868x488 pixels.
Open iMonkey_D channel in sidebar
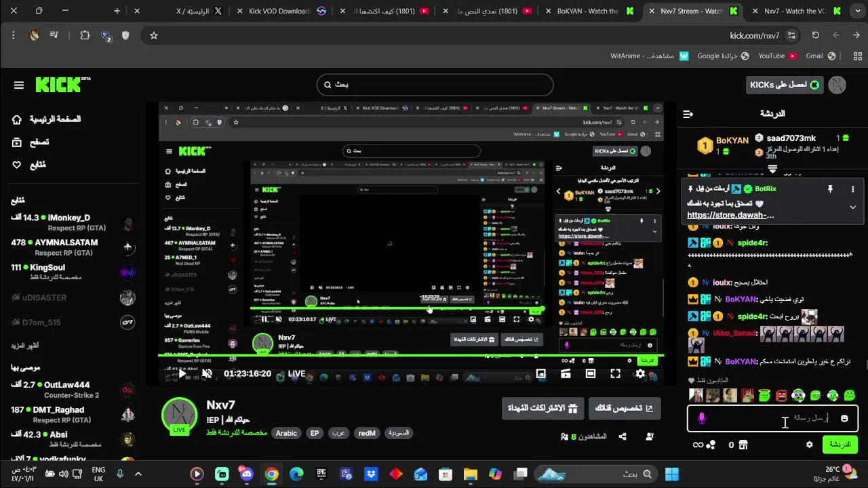click(x=72, y=223)
